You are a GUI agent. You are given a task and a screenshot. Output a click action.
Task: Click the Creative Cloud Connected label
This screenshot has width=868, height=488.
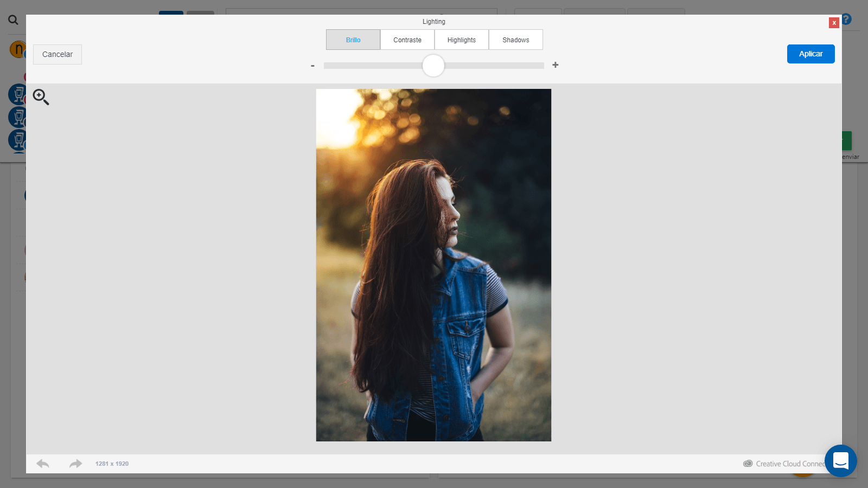tap(784, 464)
